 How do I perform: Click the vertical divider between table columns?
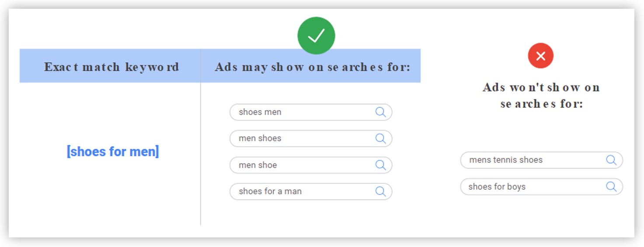click(x=201, y=154)
